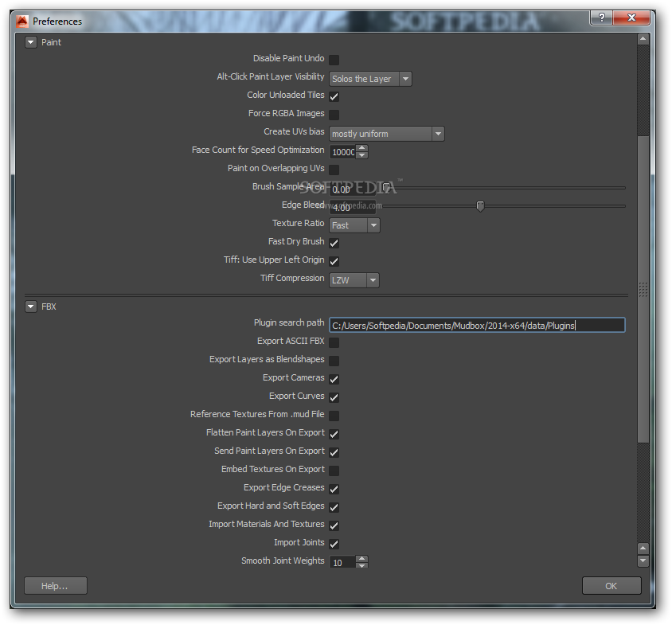This screenshot has width=672, height=625.
Task: Click the Smooth Joint Weights value field
Action: coord(343,562)
